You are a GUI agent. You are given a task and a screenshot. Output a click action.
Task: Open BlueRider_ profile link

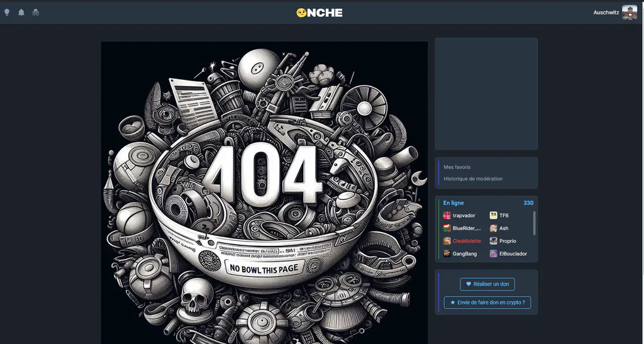(467, 228)
